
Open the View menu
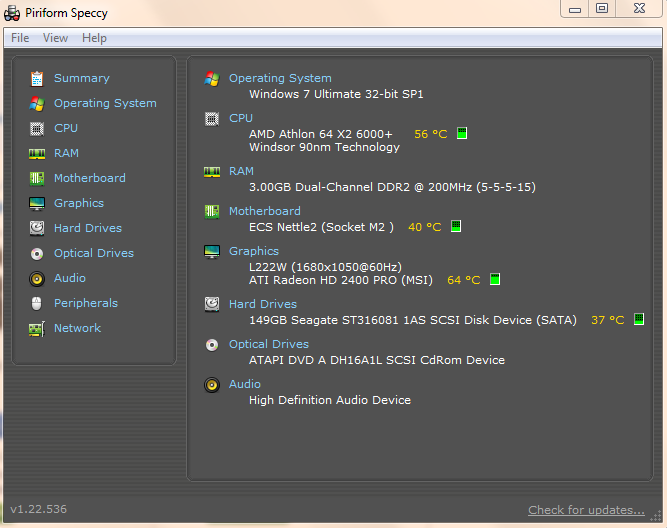(55, 38)
